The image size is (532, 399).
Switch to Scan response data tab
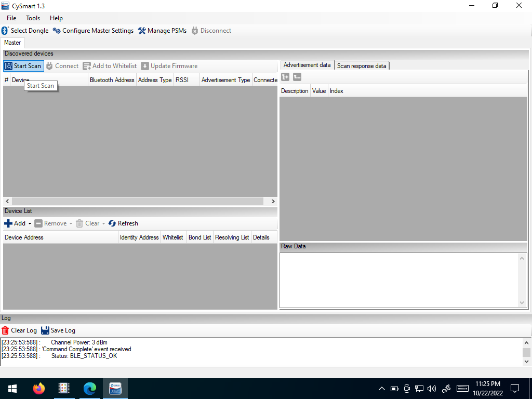point(362,66)
